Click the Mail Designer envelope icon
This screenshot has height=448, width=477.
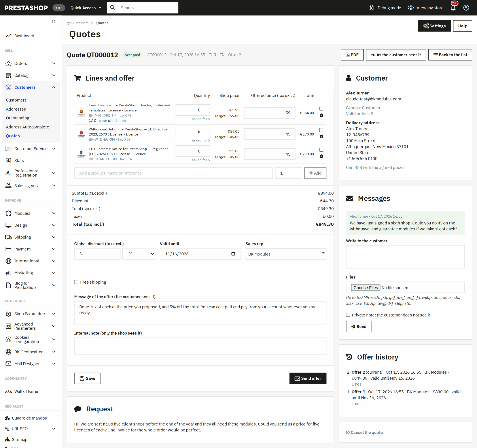8,363
